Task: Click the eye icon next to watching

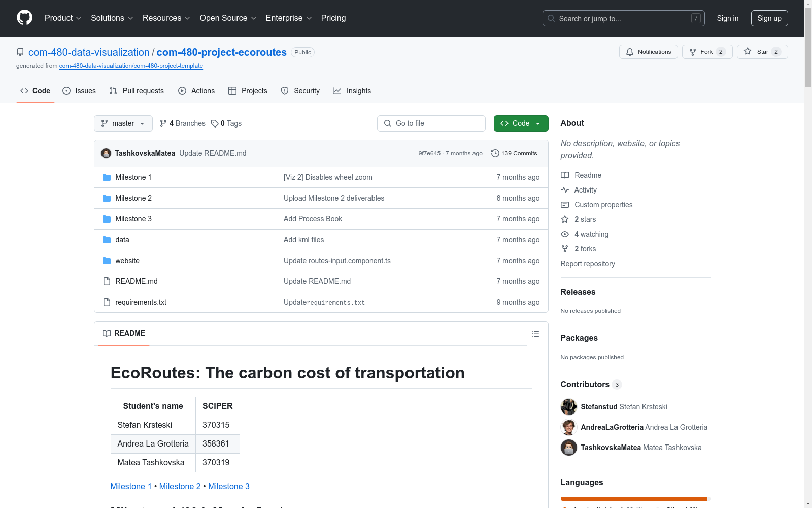Action: click(565, 234)
